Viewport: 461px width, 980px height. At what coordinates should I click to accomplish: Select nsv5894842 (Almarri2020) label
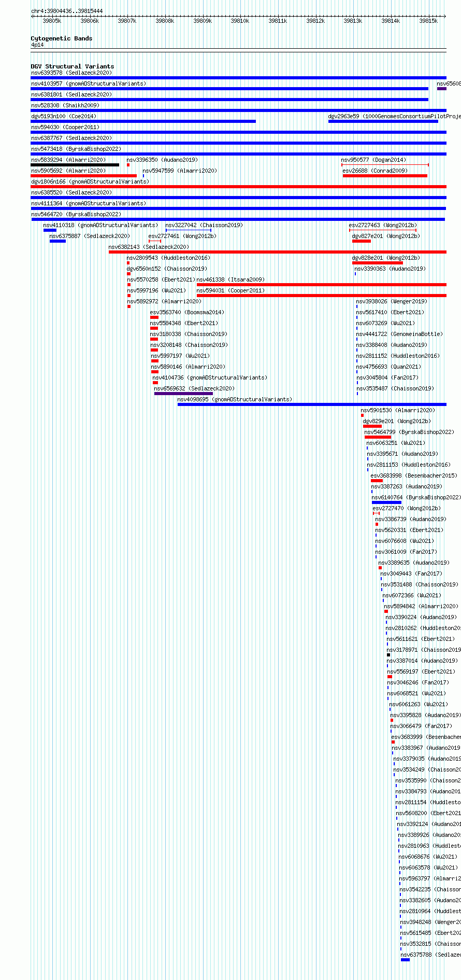tap(421, 606)
